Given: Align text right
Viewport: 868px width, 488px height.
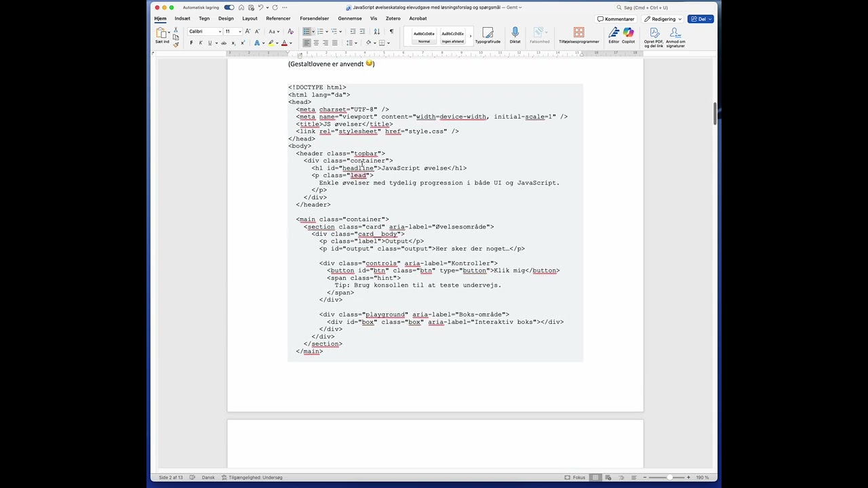Looking at the screenshot, I should [325, 43].
